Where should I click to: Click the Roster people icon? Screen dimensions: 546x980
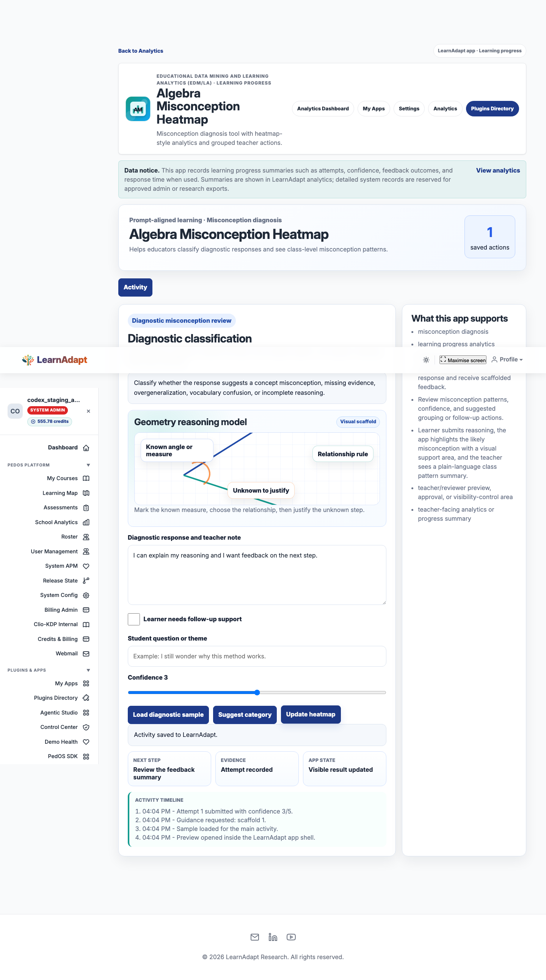point(86,537)
